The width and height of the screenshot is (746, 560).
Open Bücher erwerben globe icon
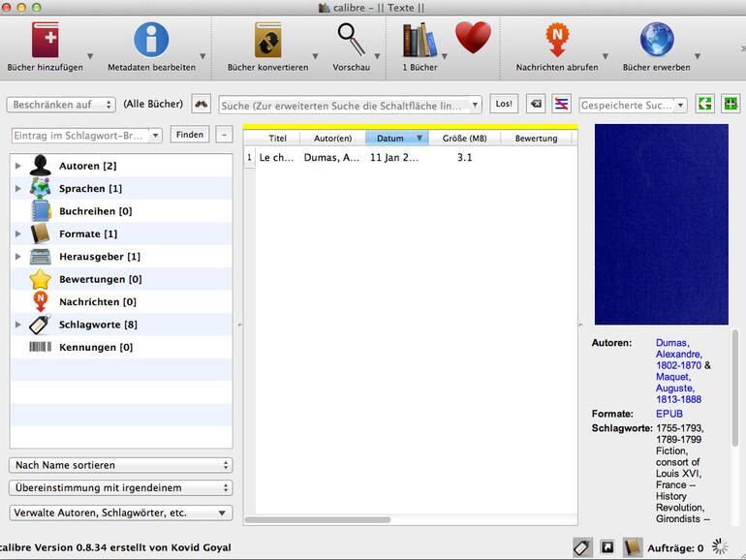coord(656,41)
